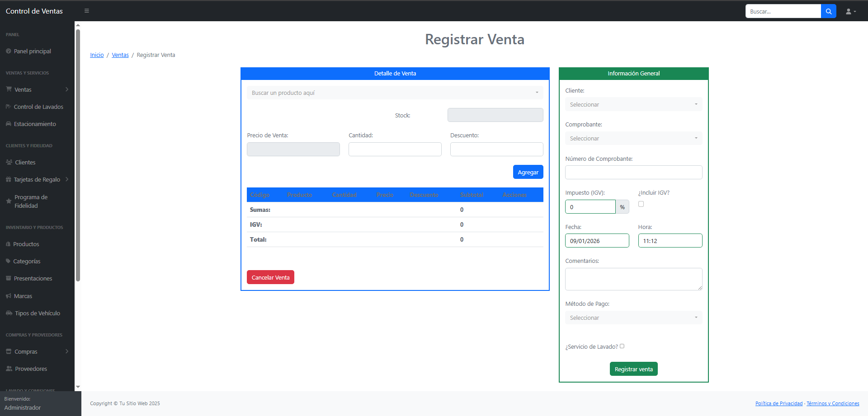Focus the Número de Comprobante field
The height and width of the screenshot is (416, 868).
click(x=633, y=172)
